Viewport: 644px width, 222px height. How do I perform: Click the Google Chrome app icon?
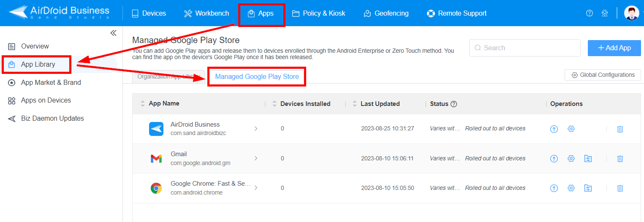click(156, 188)
